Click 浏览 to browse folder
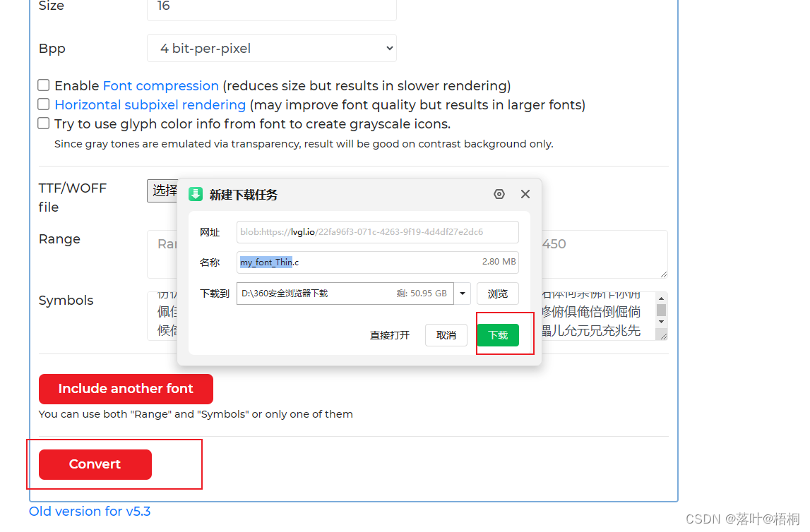This screenshot has height=532, width=810. point(497,294)
